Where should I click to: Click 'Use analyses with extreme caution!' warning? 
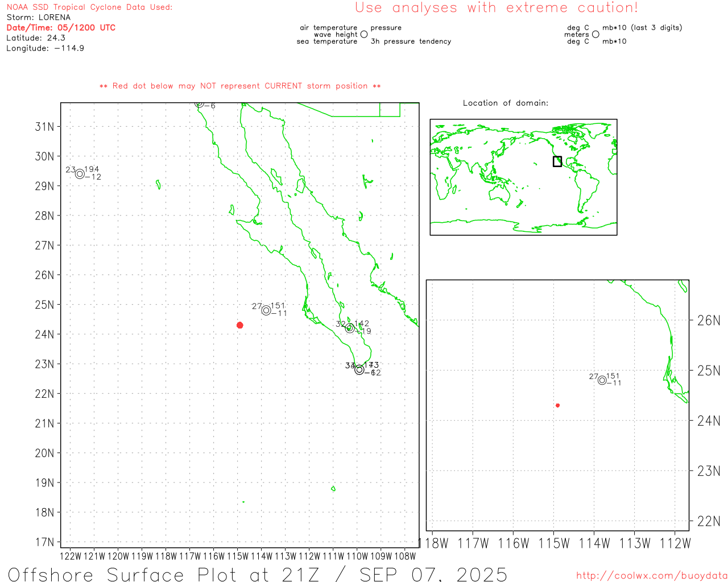point(497,8)
